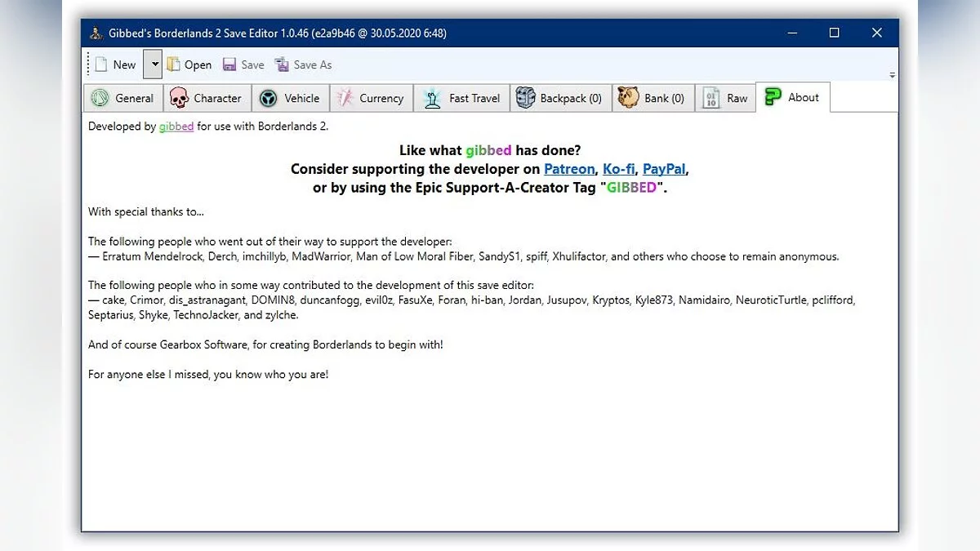Image resolution: width=980 pixels, height=551 pixels.
Task: Open the Backpack (0) tab
Action: coord(559,98)
